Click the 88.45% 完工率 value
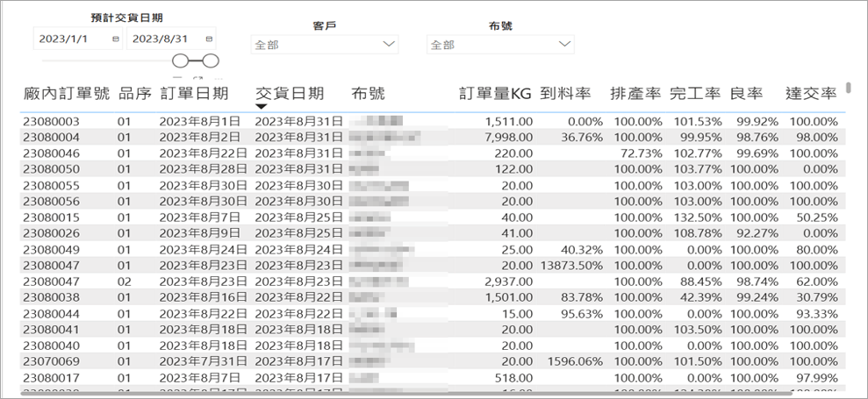 point(701,281)
